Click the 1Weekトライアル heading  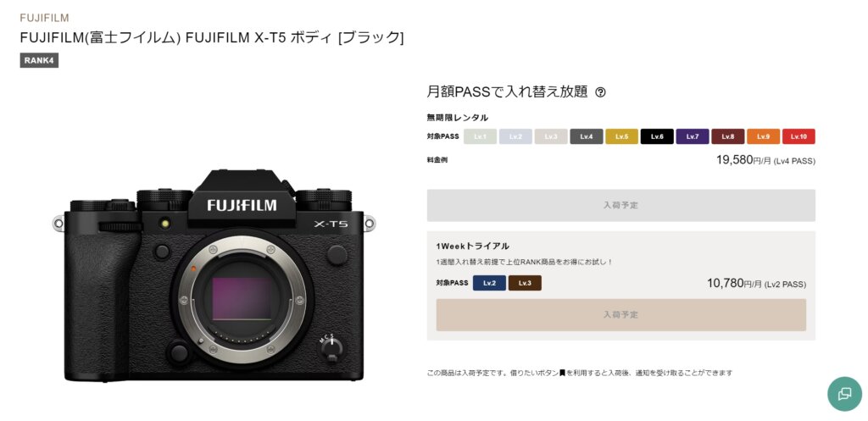coord(473,246)
